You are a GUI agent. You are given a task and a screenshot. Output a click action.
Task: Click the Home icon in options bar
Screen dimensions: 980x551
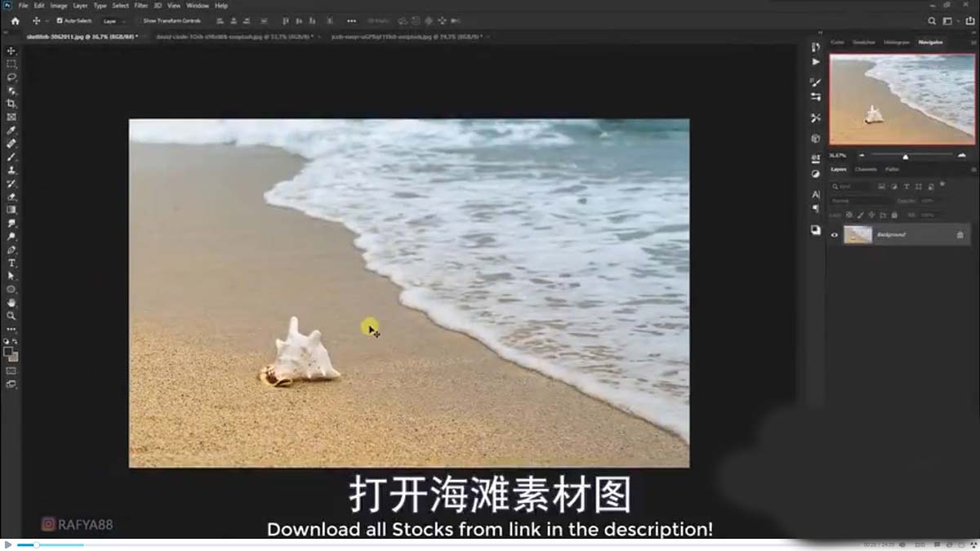(15, 21)
